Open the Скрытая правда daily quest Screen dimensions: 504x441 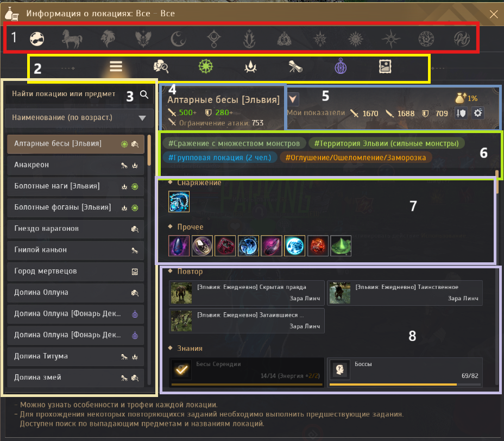pos(247,293)
